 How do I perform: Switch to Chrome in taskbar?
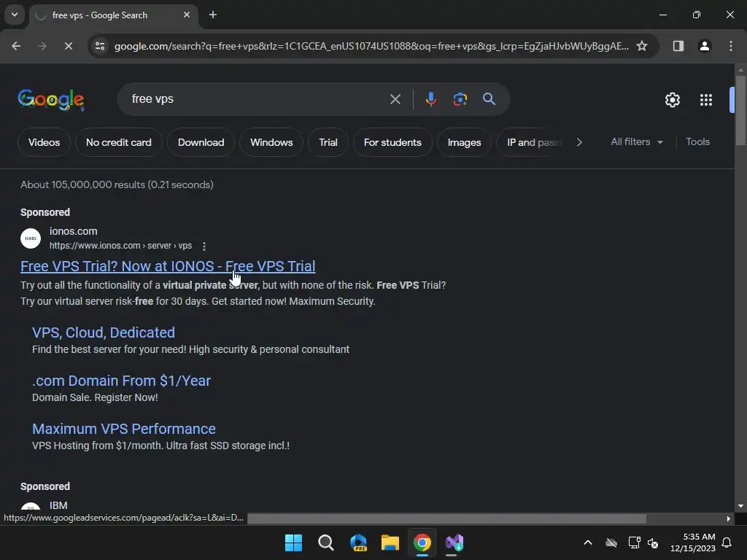pyautogui.click(x=422, y=542)
